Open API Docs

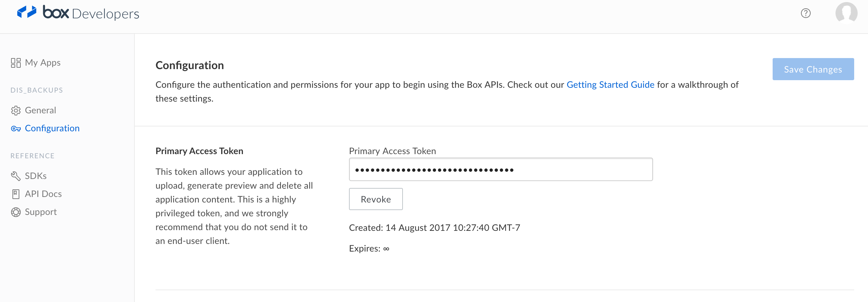click(43, 194)
